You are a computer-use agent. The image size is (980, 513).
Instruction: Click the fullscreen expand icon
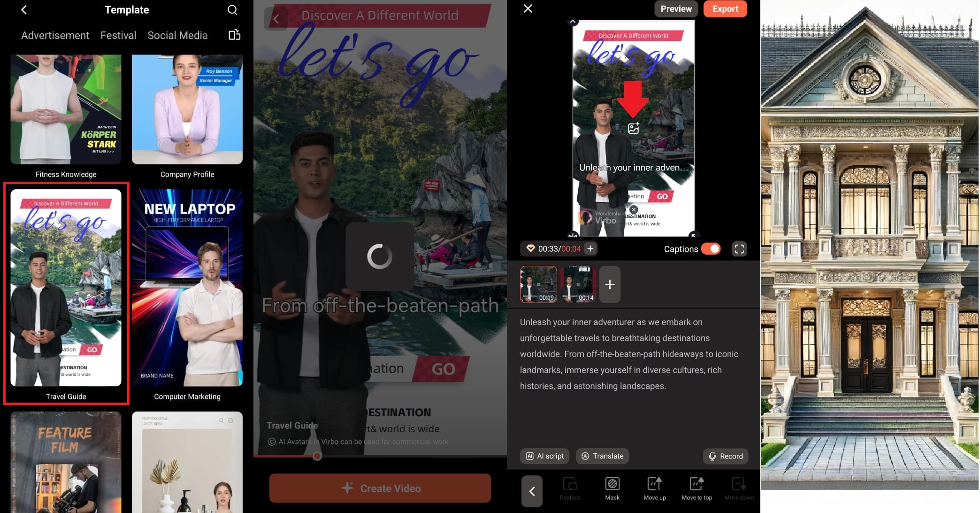point(739,249)
